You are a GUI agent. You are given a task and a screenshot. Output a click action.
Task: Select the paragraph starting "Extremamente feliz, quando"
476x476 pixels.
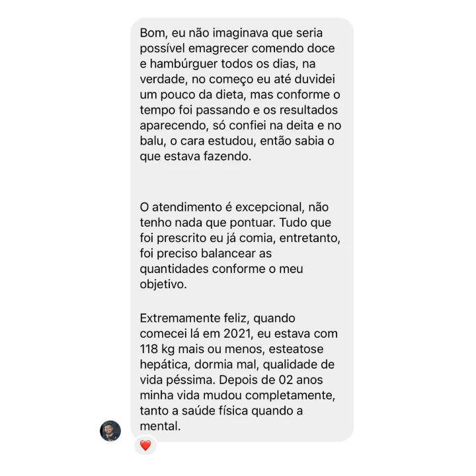point(239,372)
